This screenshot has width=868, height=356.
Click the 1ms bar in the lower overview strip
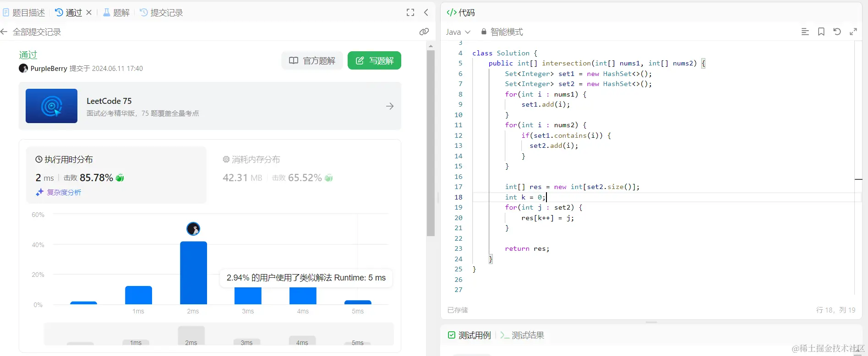click(x=136, y=342)
